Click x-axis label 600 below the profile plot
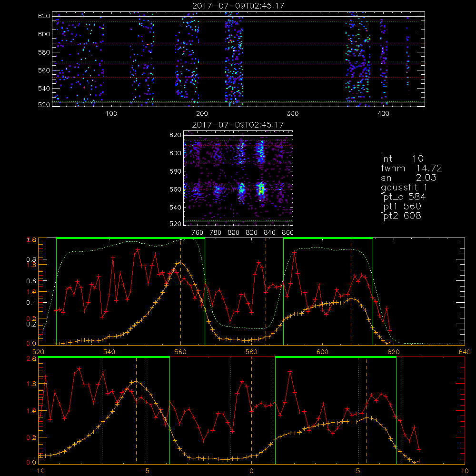The width and height of the screenshot is (476, 476). point(322,352)
